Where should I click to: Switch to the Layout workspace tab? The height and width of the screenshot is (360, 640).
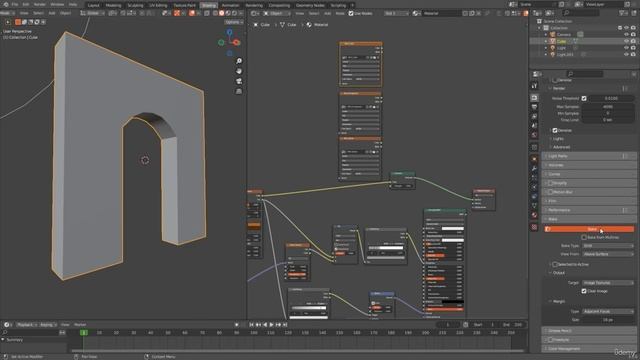(x=93, y=5)
